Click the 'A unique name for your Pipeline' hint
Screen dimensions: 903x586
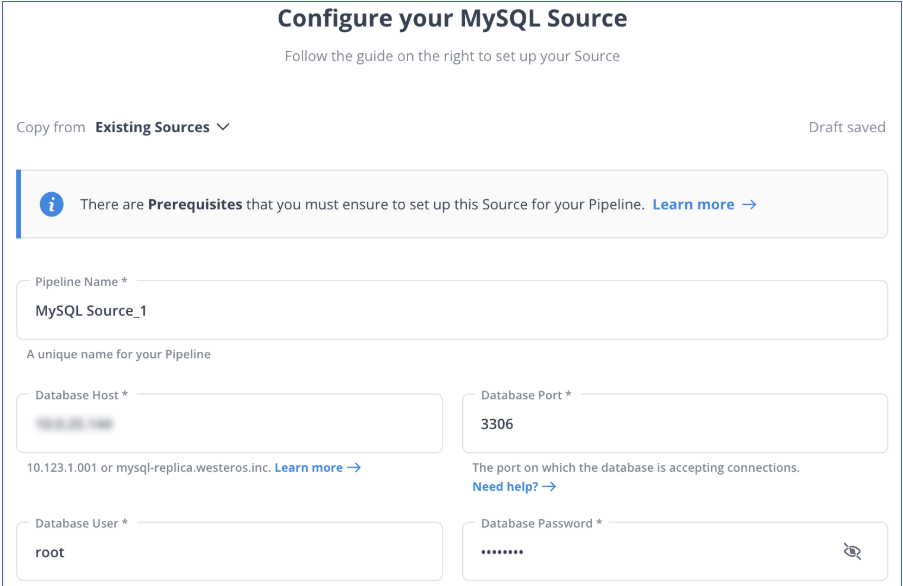click(119, 354)
